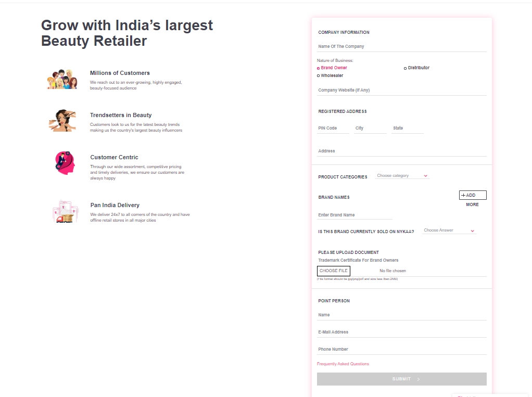Focus the Name Of The Company field

point(401,47)
